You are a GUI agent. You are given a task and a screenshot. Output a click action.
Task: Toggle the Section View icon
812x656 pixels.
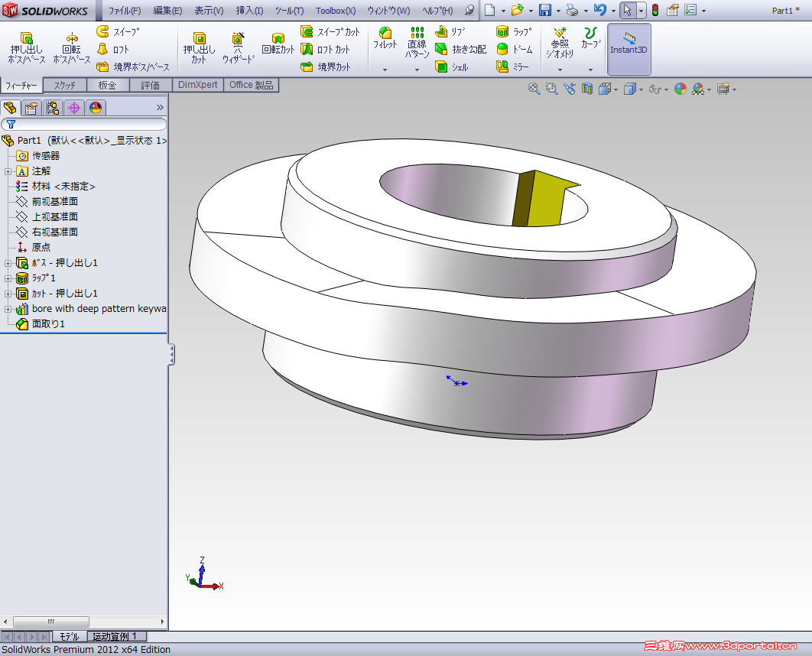pyautogui.click(x=586, y=89)
